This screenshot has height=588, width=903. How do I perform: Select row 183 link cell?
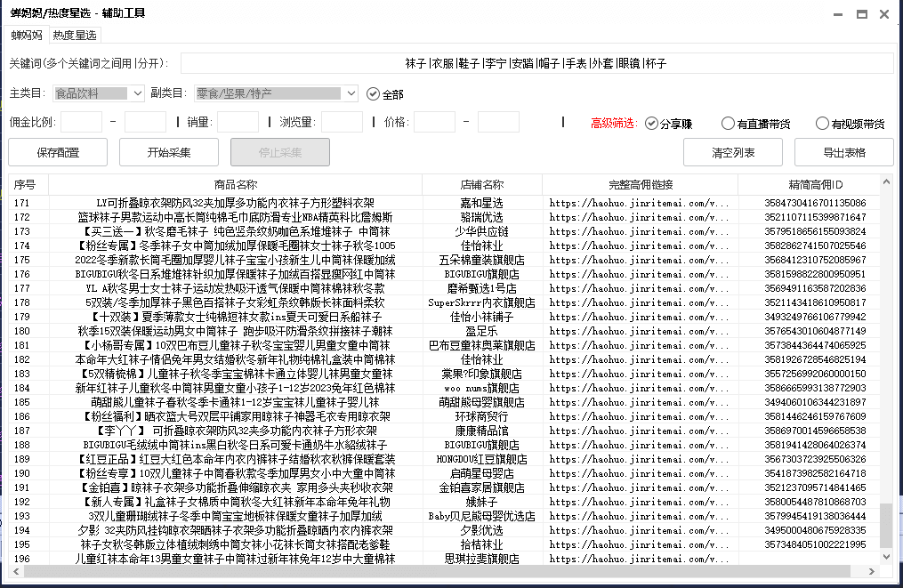click(640, 374)
